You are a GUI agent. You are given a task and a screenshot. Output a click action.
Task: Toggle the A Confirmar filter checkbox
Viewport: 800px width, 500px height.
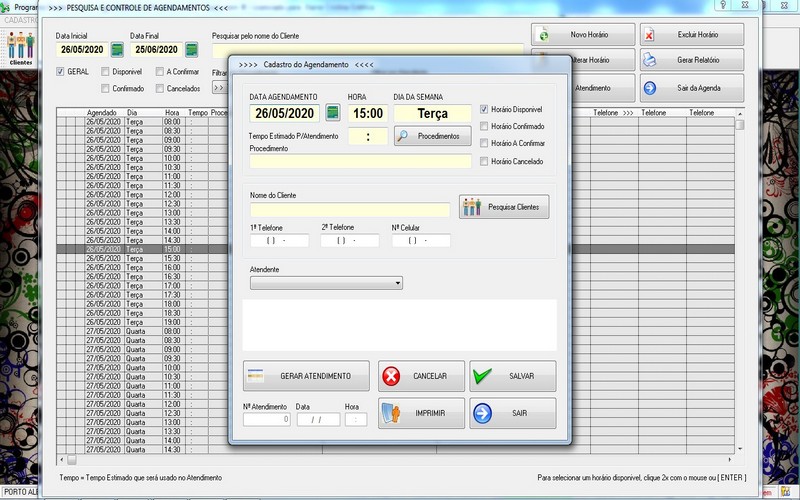pyautogui.click(x=160, y=72)
